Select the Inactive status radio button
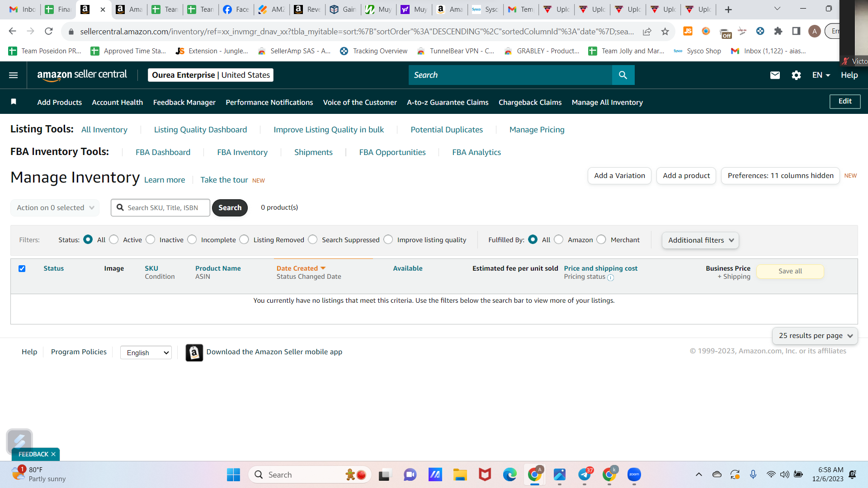The width and height of the screenshot is (868, 488). point(151,239)
